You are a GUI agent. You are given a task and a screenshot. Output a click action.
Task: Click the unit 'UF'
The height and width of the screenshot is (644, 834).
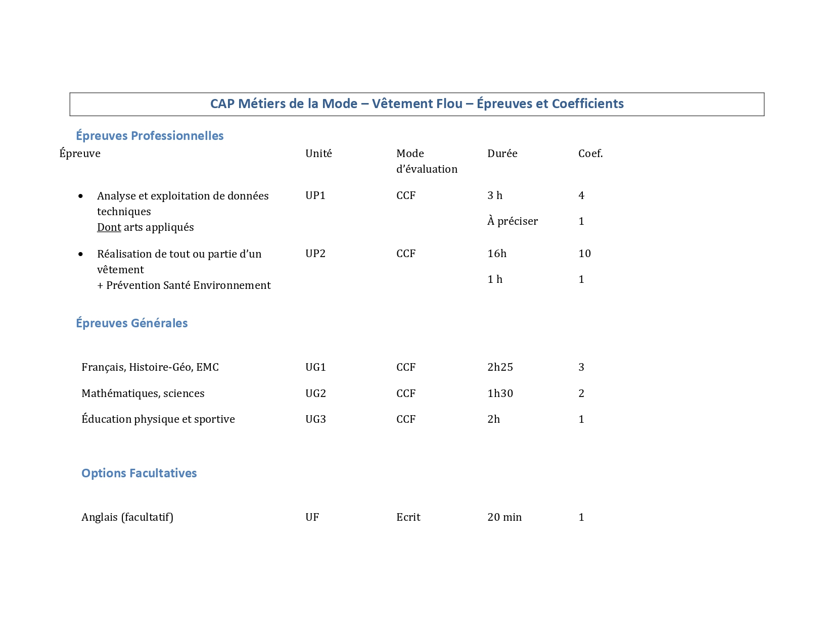[312, 517]
